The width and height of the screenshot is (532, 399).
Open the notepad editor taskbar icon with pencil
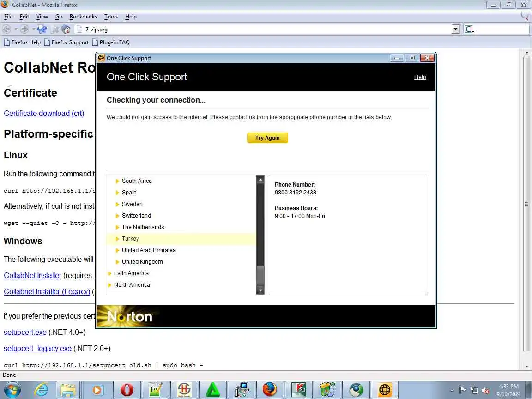tap(155, 389)
